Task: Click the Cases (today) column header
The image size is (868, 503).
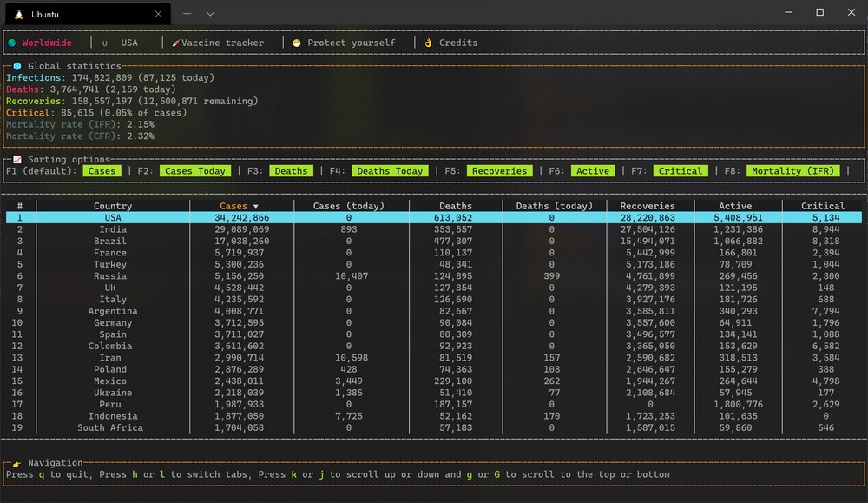Action: click(x=349, y=206)
